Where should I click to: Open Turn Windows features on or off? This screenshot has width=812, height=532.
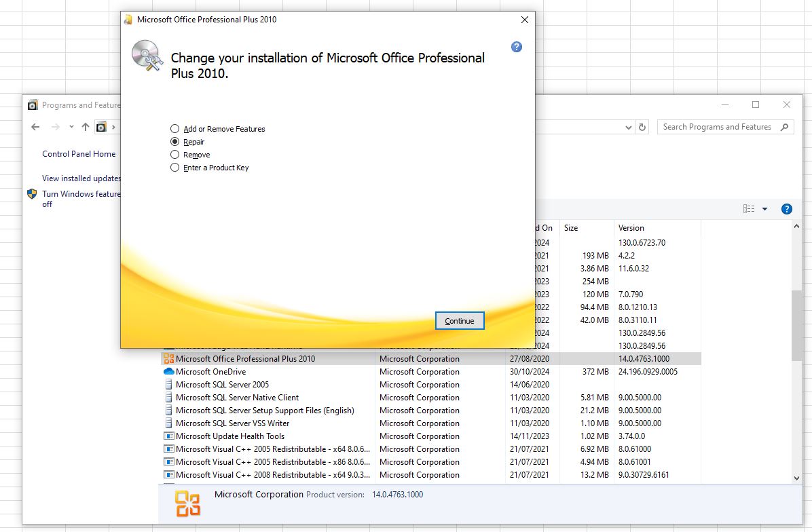coord(81,199)
